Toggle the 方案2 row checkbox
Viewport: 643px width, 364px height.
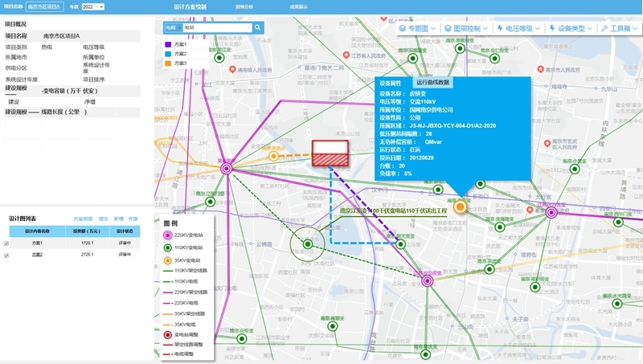click(6, 255)
